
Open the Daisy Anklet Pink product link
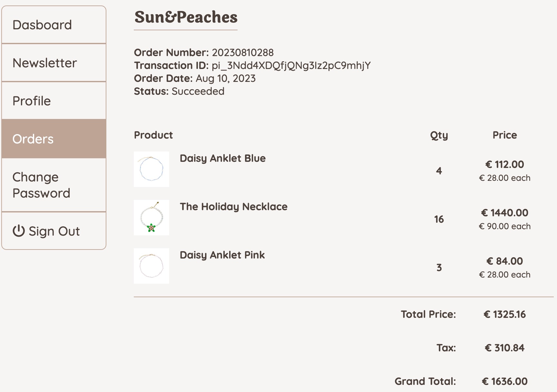[x=222, y=255]
